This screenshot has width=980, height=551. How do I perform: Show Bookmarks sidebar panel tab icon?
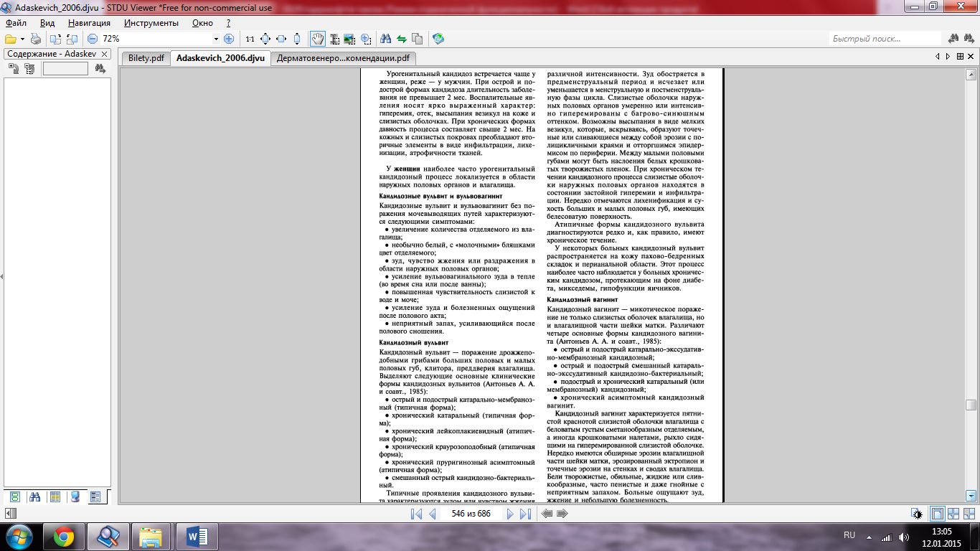[x=75, y=496]
